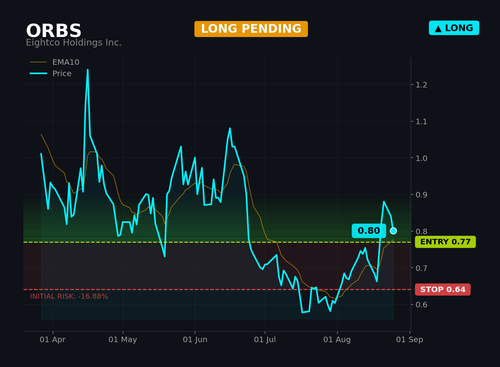Click the 0.6 price axis label
Image resolution: width=500 pixels, height=367 pixels.
point(421,304)
